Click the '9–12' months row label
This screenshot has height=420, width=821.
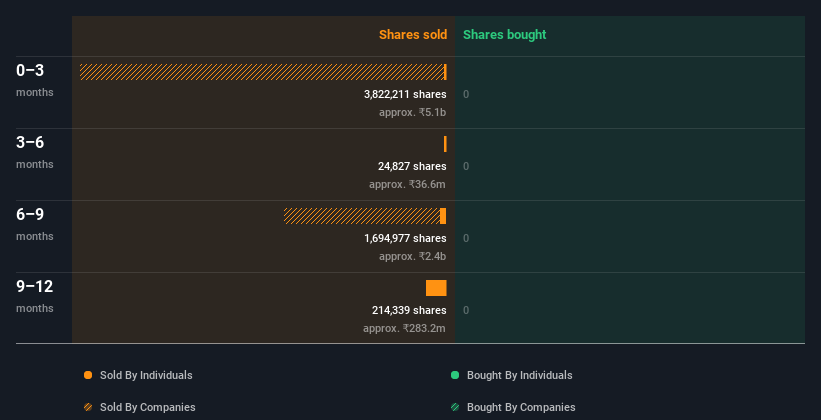tap(35, 286)
